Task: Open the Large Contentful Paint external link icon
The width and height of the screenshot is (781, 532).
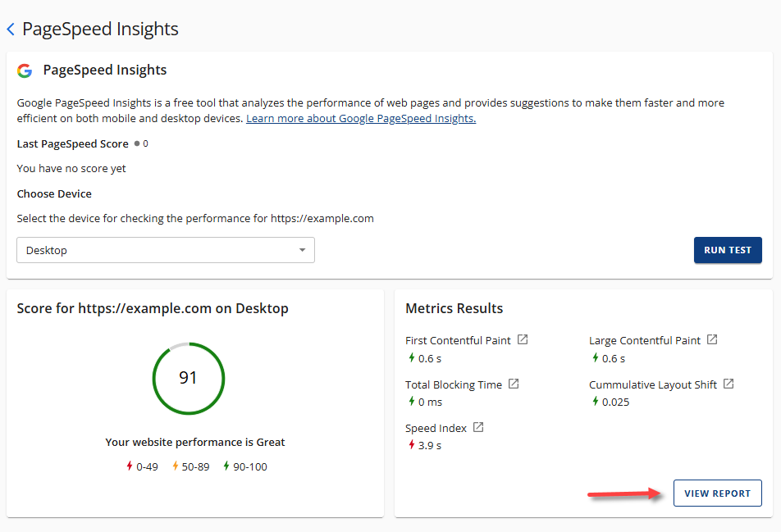Action: pyautogui.click(x=710, y=339)
